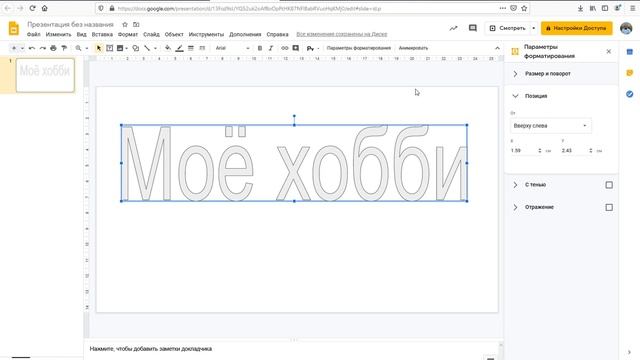The width and height of the screenshot is (640, 360).
Task: Open the comment history
Action: (x=473, y=28)
